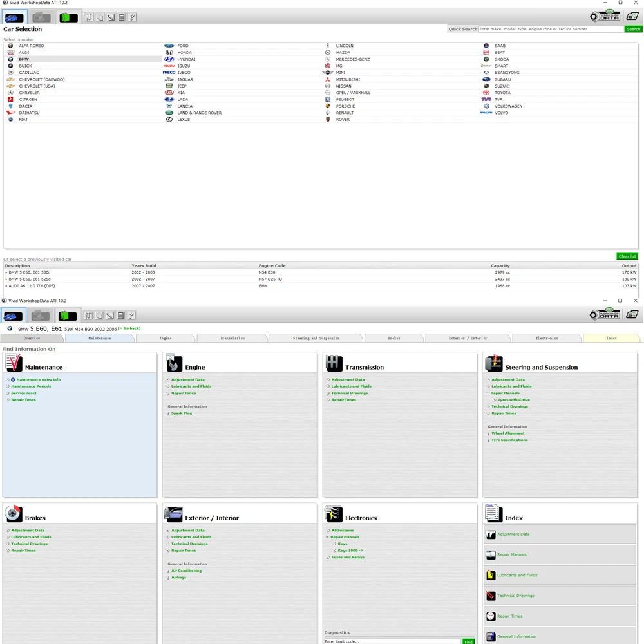Open Spark Plug general information link

tap(182, 413)
